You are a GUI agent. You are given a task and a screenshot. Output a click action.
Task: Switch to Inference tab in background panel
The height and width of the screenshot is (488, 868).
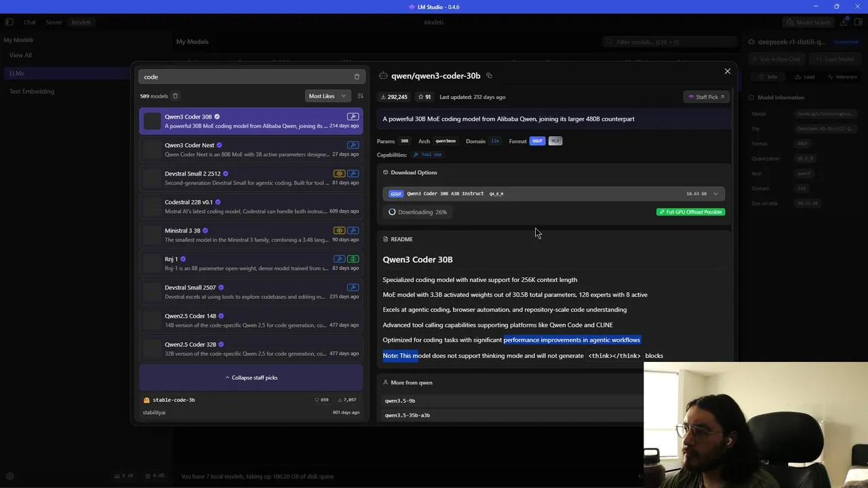click(x=842, y=77)
